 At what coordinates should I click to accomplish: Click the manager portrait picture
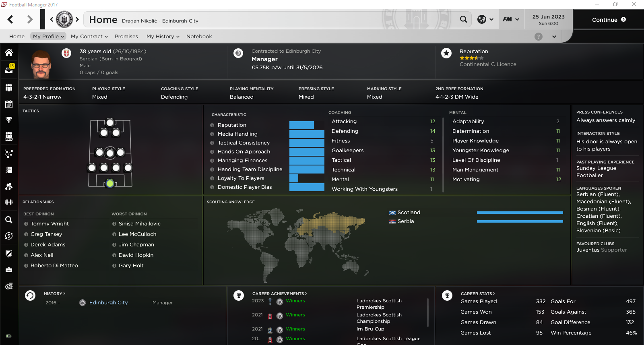pyautogui.click(x=41, y=64)
